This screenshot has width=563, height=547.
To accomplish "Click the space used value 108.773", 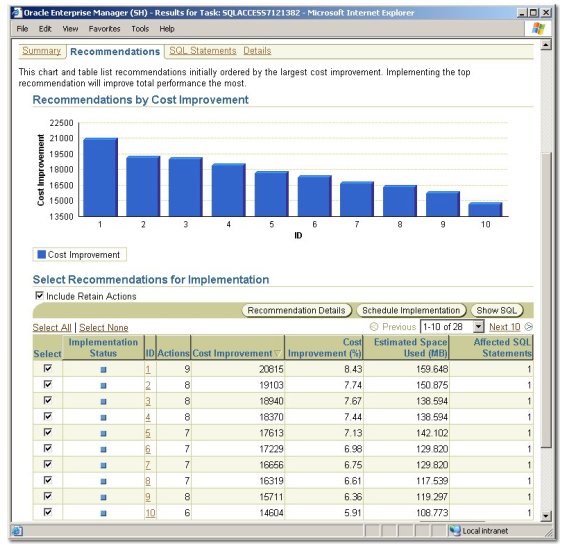I will (432, 513).
